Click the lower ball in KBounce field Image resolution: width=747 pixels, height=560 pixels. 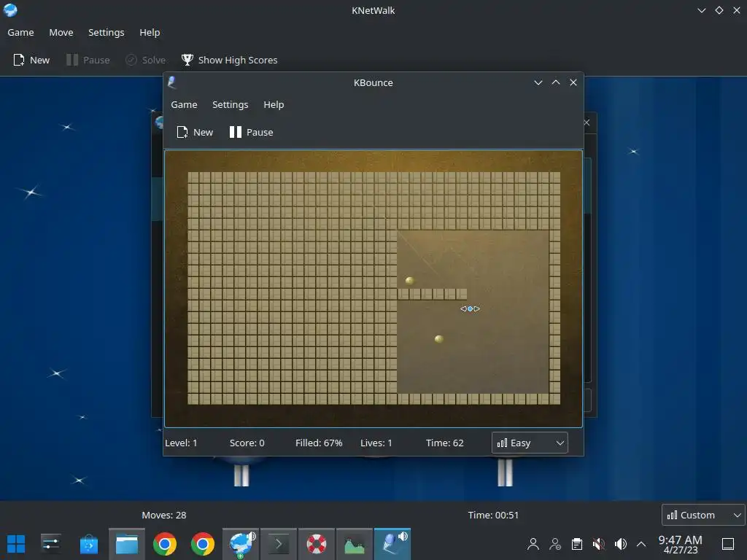(439, 339)
